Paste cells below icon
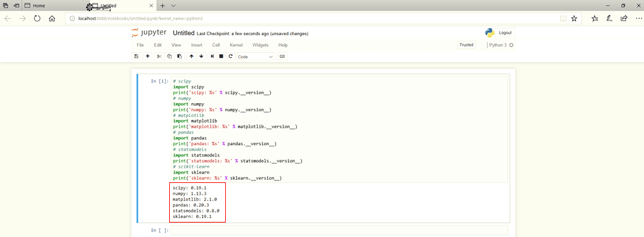Viewport: 644px width, 237px height. (179, 57)
